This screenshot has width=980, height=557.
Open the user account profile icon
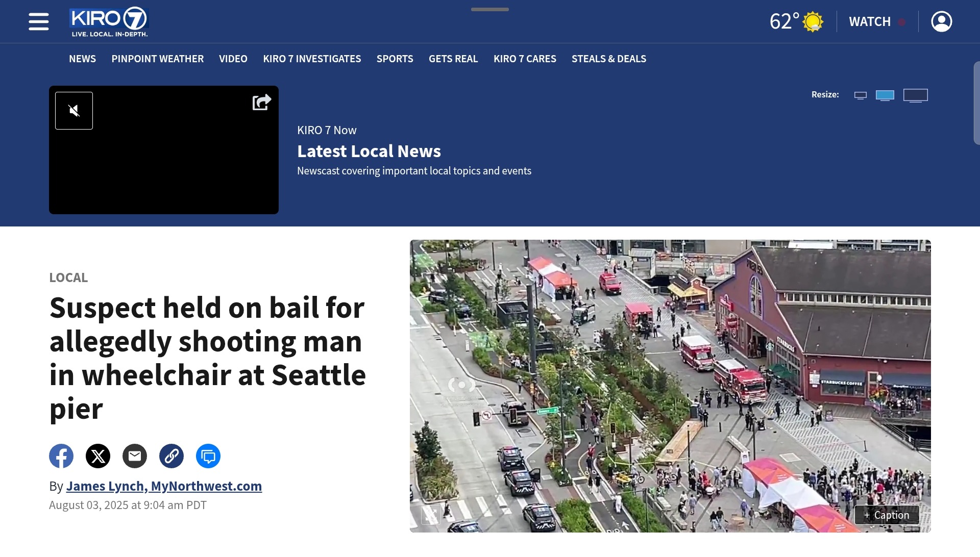coord(941,21)
